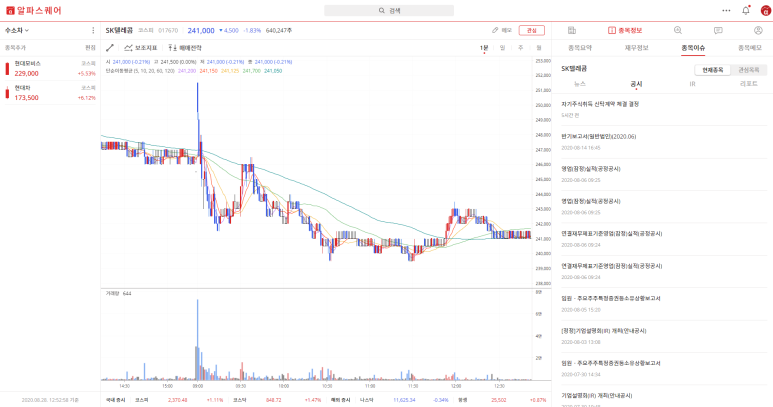Switch to the 종목메모 tab
Viewport: 773px width, 407px height.
tap(750, 48)
